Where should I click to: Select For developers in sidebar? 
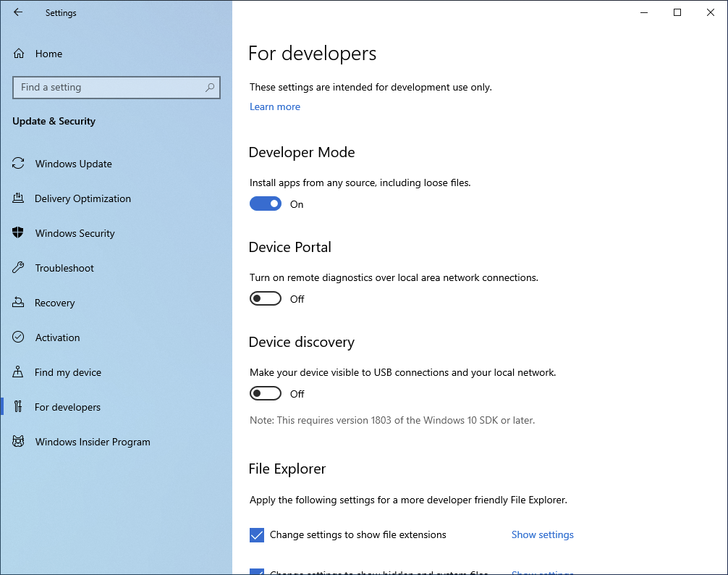[x=67, y=407]
